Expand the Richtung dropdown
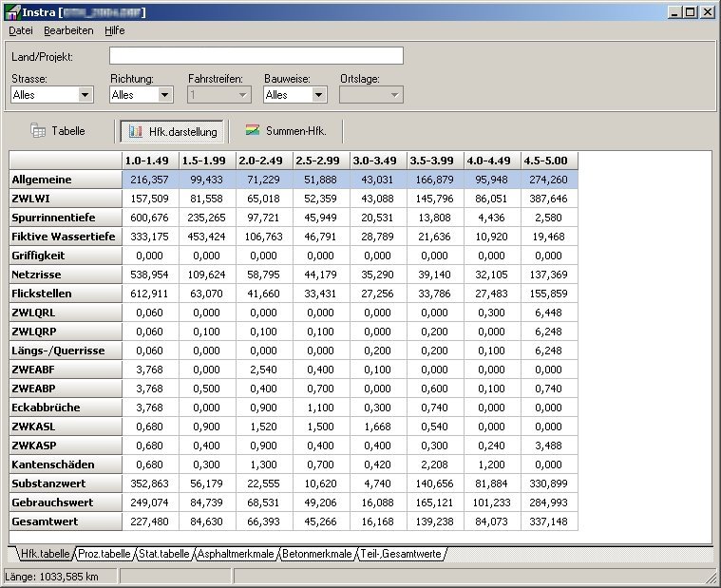721x588 pixels. [x=164, y=95]
